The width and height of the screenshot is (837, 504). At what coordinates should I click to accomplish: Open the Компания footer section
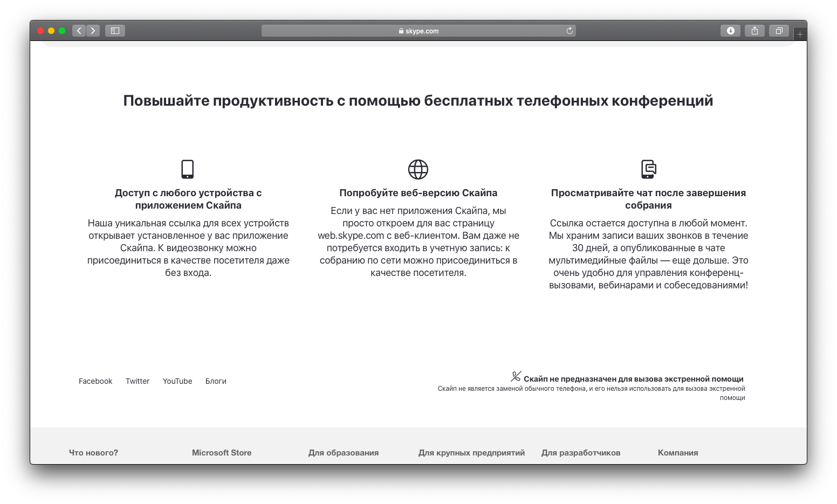click(x=678, y=453)
